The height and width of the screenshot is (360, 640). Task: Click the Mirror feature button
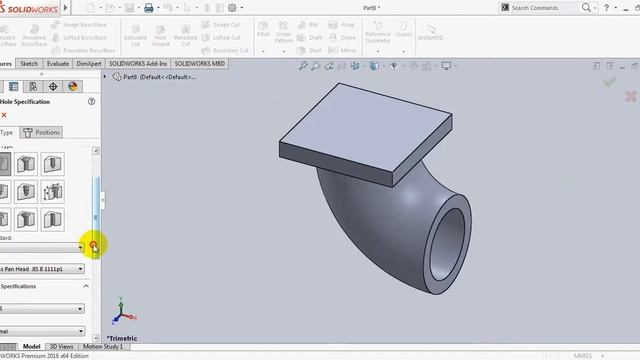pyautogui.click(x=341, y=50)
